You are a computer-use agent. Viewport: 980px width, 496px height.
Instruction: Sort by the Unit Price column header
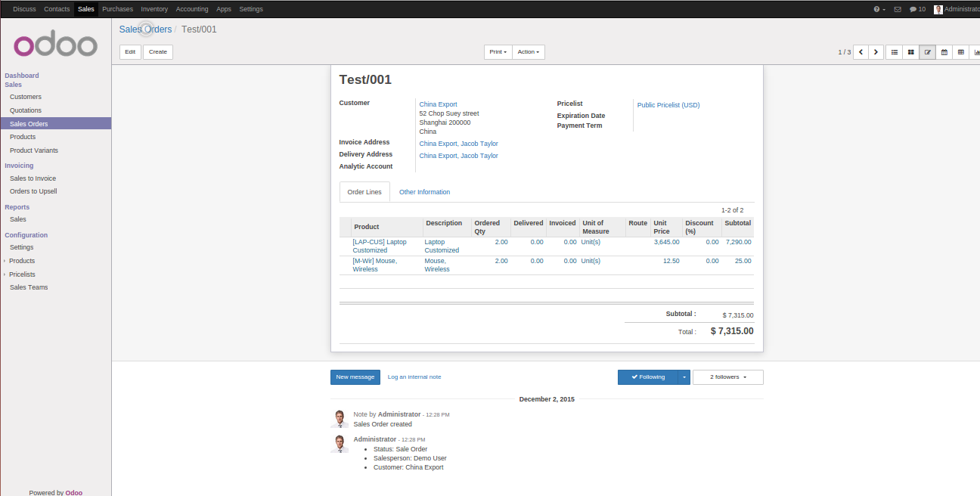click(x=666, y=227)
